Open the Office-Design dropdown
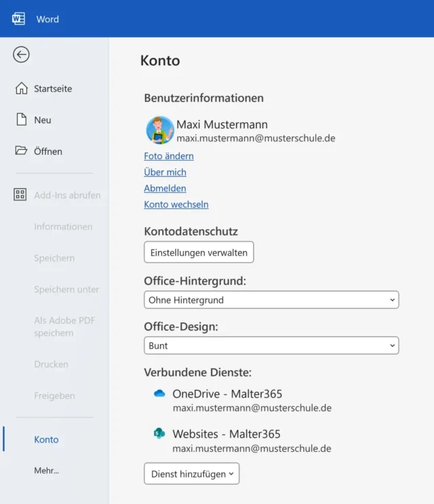434x504 pixels. [x=271, y=345]
